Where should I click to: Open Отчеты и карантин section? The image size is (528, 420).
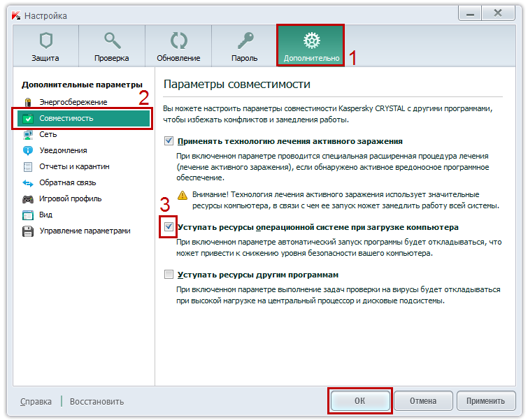(x=74, y=166)
